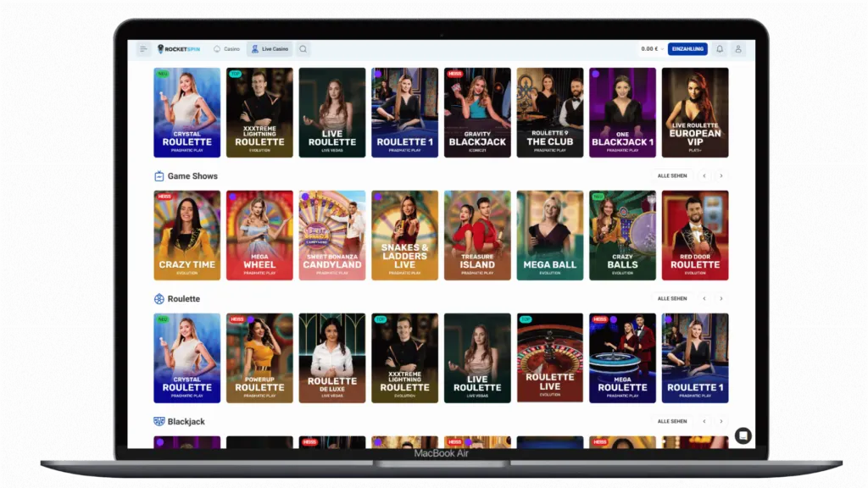868x488 pixels.
Task: Play the Crazy Time game show
Action: [187, 236]
